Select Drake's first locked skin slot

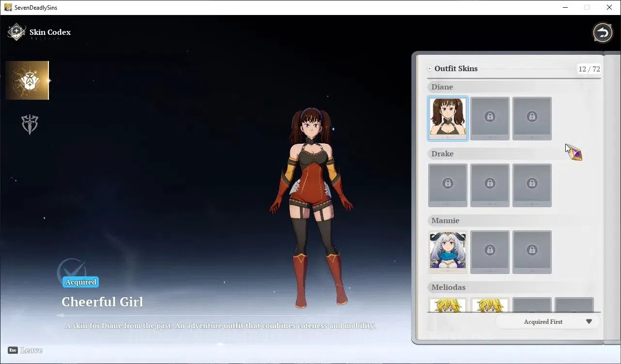point(448,185)
